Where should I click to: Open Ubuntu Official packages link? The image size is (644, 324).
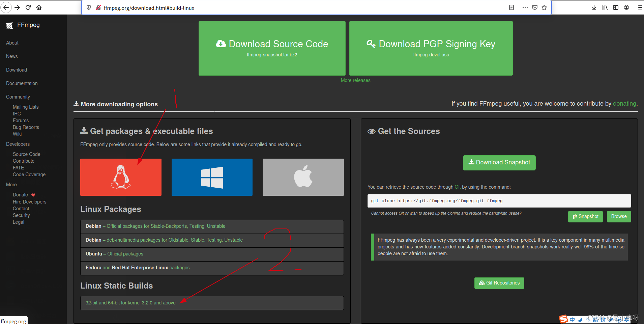click(x=125, y=254)
